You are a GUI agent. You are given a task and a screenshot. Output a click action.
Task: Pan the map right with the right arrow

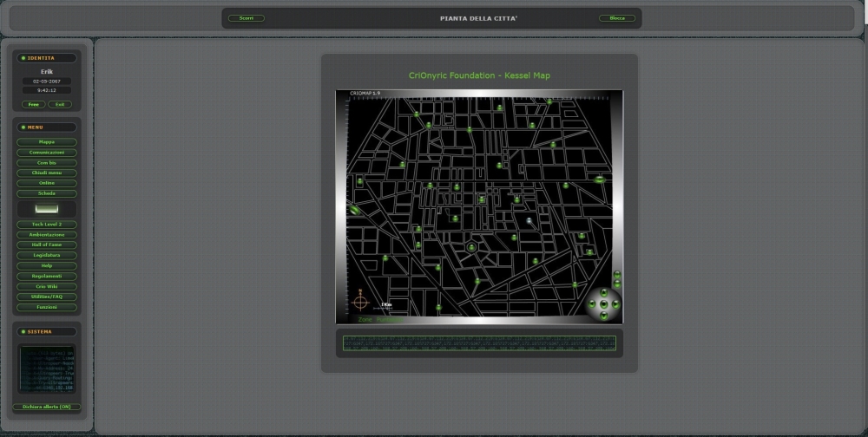[x=615, y=304]
